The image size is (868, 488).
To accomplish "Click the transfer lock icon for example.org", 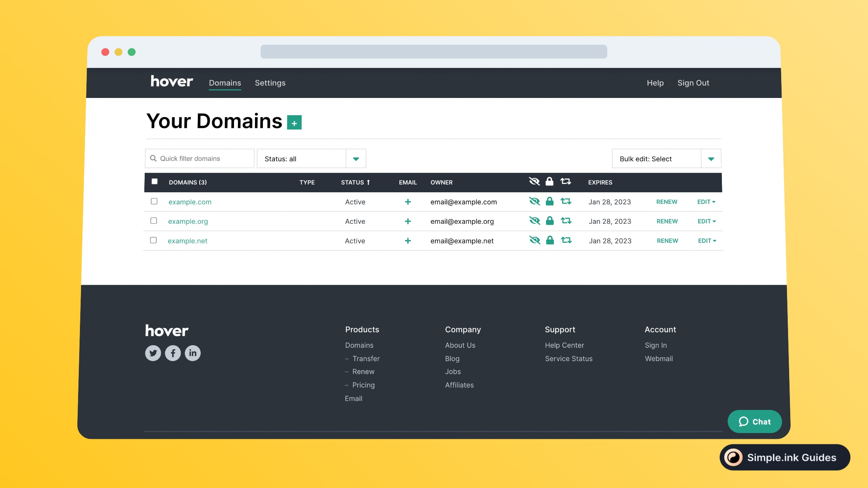I will coord(550,221).
